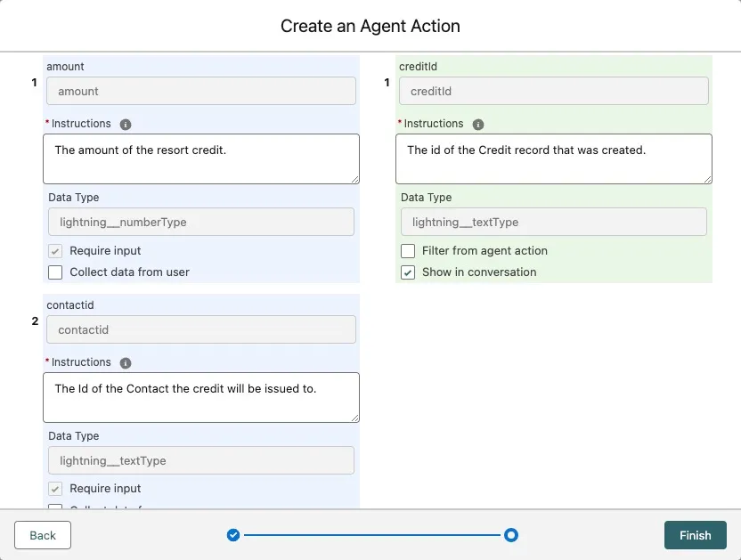Click the lightning__numberType data type field

200,222
